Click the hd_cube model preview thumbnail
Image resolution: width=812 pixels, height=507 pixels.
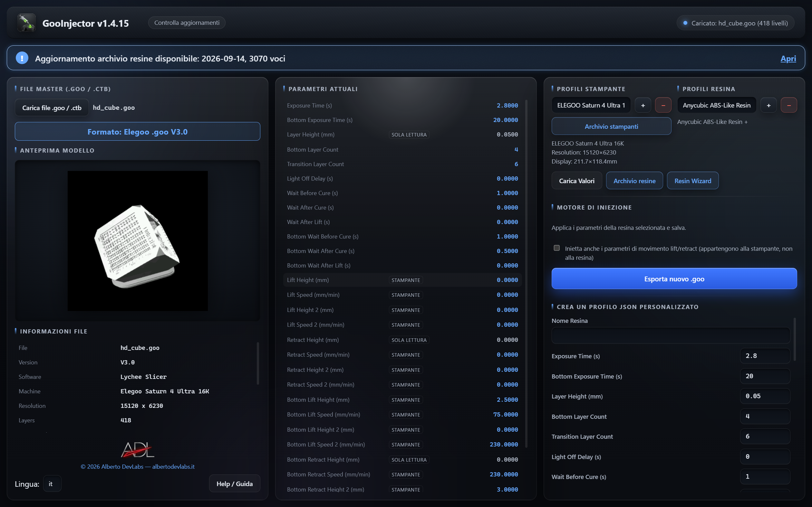coord(138,241)
